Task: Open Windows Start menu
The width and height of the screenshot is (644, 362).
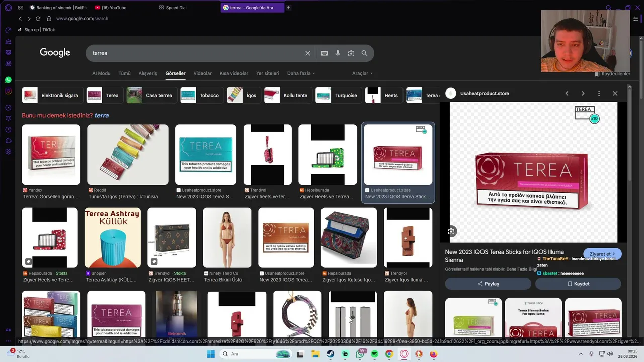Action: (x=211, y=354)
